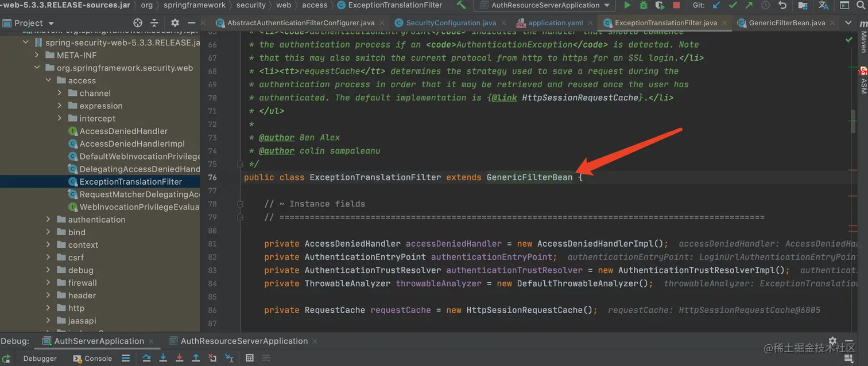The height and width of the screenshot is (366, 868).
Task: Click the HttpSessionRequestCache Javadoc link
Action: click(580, 98)
